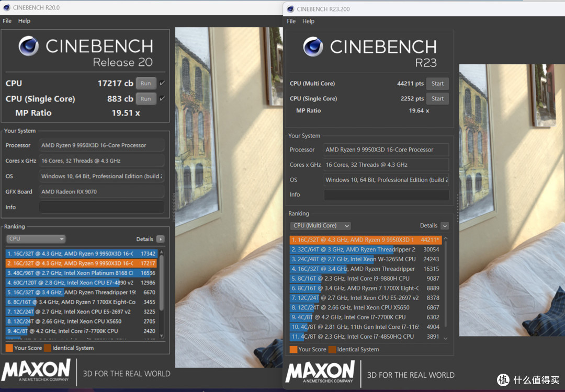Click the R20 ranking list scrollbar
The height and width of the screenshot is (392, 565).
coord(162,283)
